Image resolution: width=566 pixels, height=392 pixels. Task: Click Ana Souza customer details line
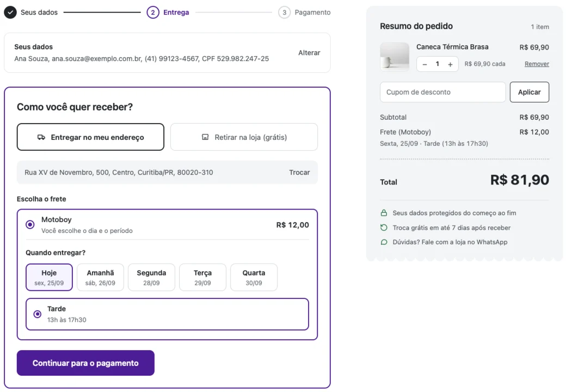[141, 59]
